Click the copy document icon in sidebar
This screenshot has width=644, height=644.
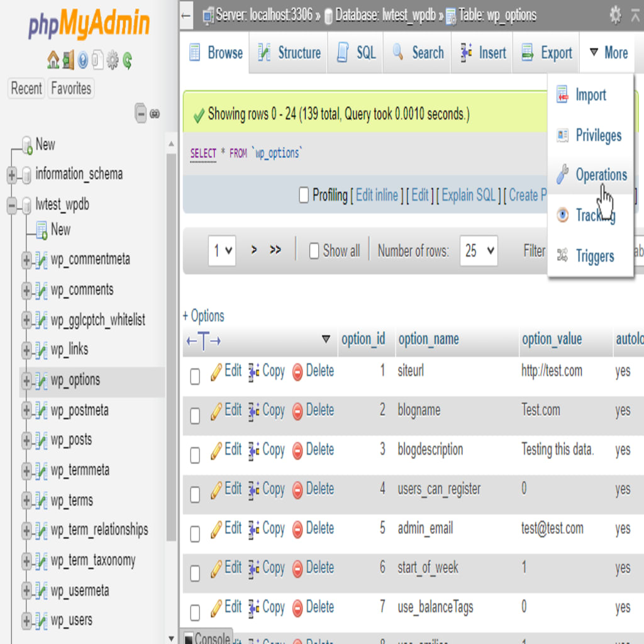coord(97,60)
